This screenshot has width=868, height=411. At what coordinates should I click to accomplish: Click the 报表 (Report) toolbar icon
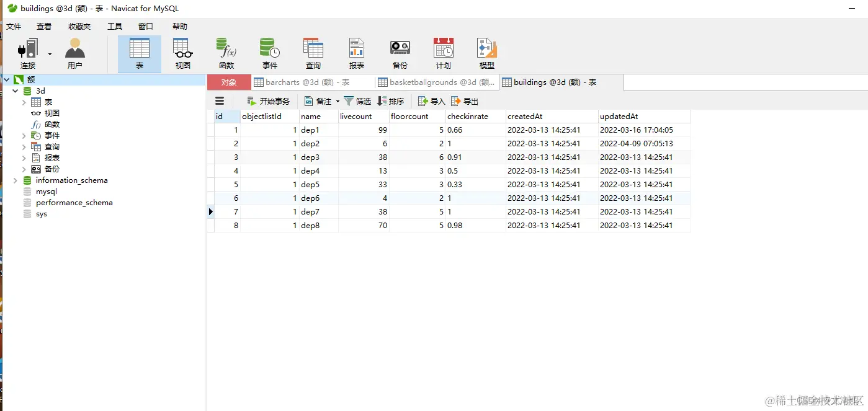coord(356,53)
